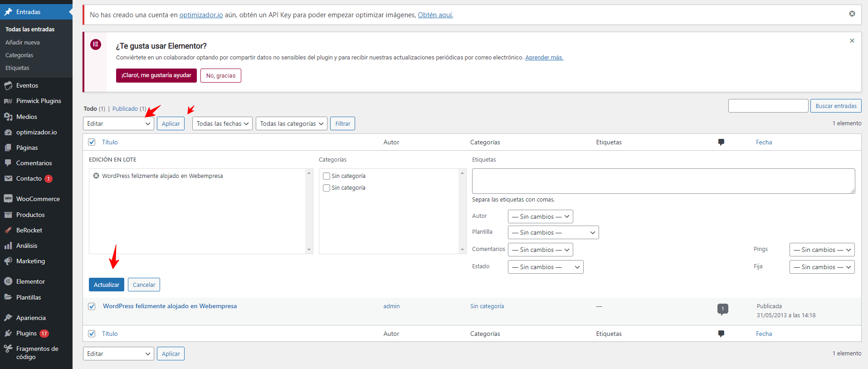This screenshot has height=369, width=868.
Task: Open the comment count bubble of the post
Action: (723, 309)
